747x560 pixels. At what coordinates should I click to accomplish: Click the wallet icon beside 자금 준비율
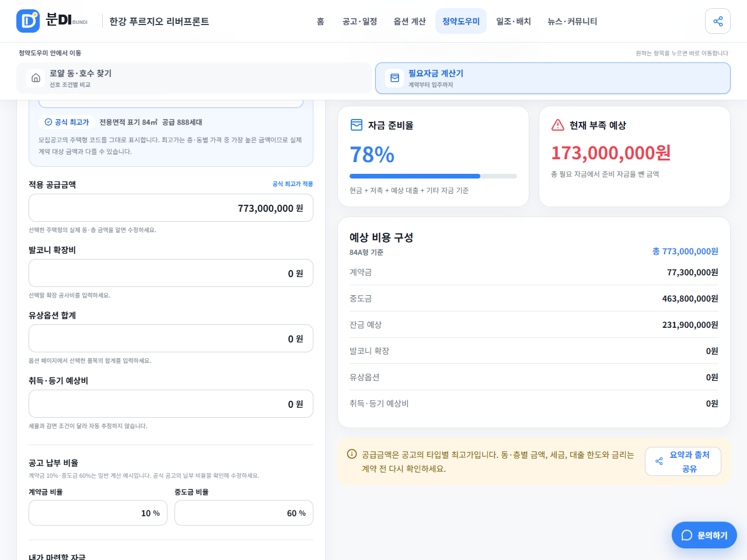coord(356,125)
